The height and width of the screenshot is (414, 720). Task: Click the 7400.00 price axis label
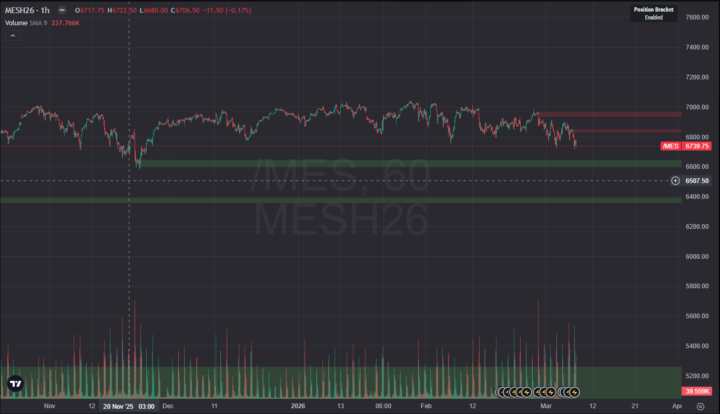tap(697, 47)
